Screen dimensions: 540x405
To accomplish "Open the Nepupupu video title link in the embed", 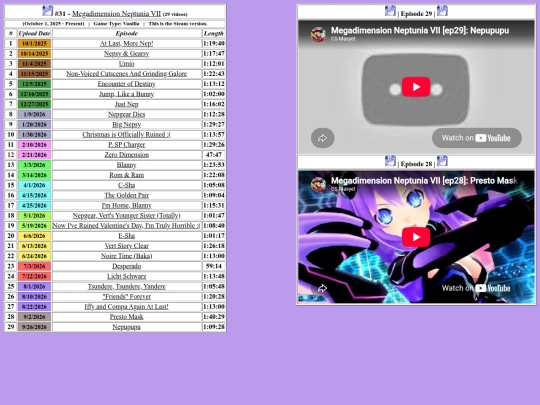I will tap(420, 30).
